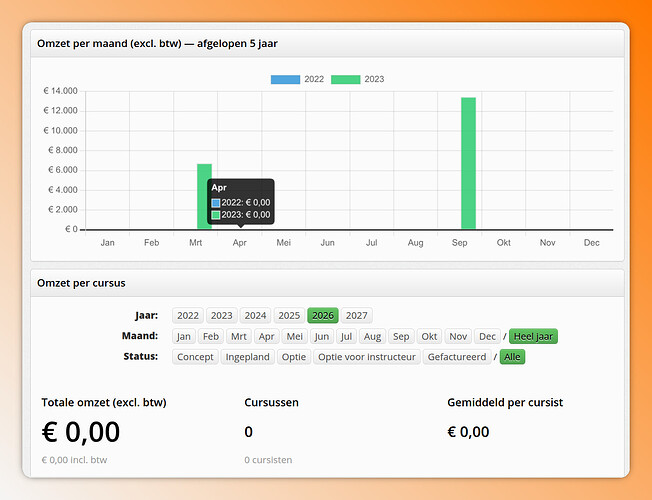Filter by month Okt button

tap(429, 336)
